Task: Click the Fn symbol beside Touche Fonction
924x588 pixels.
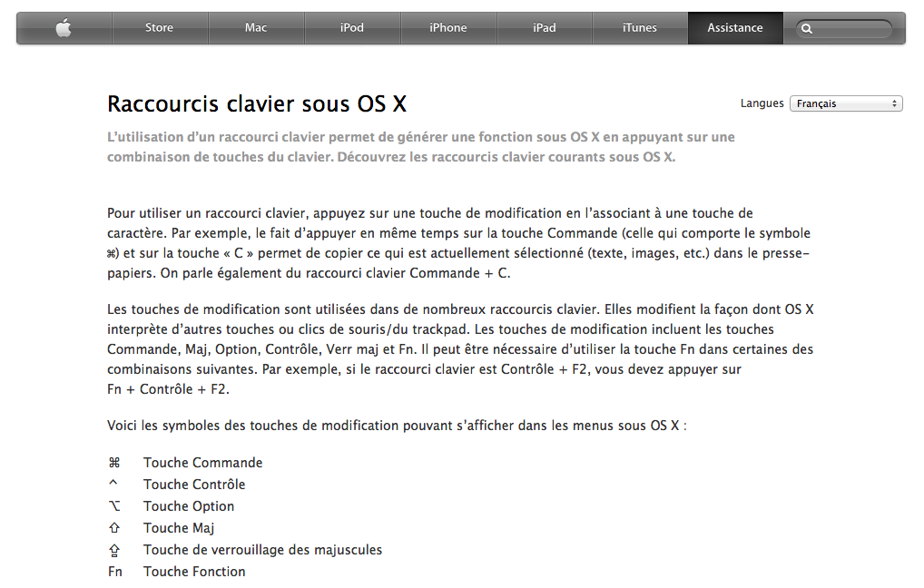Action: (x=115, y=572)
